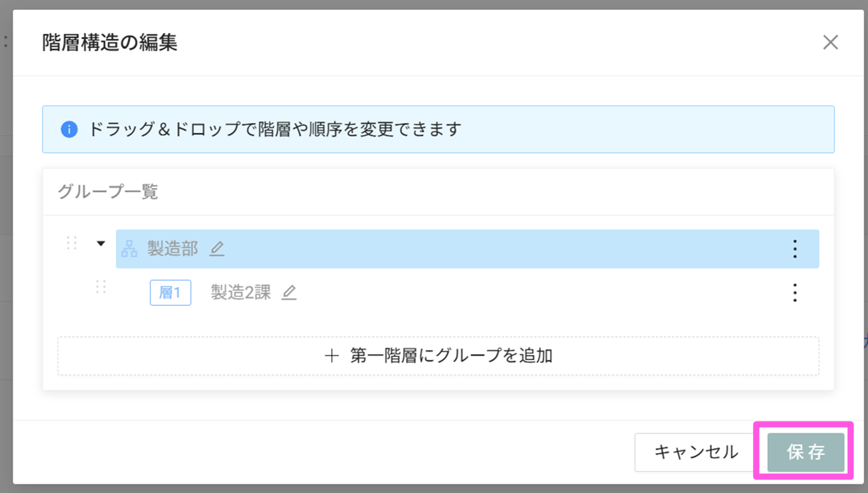The width and height of the screenshot is (868, 493).
Task: Open the three-dot menu for 製造2課
Action: click(794, 293)
